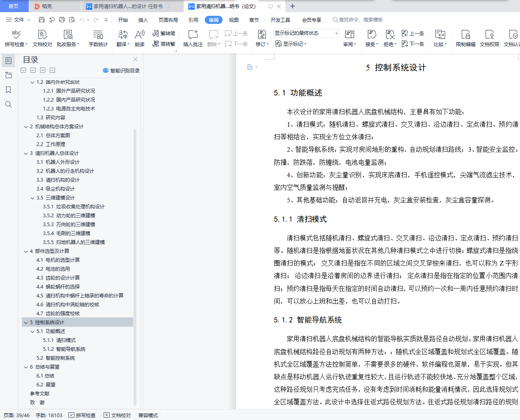This screenshot has height=420, width=520.
Task: Select the outline 目录 icon in left sidebar
Action: tap(8, 61)
